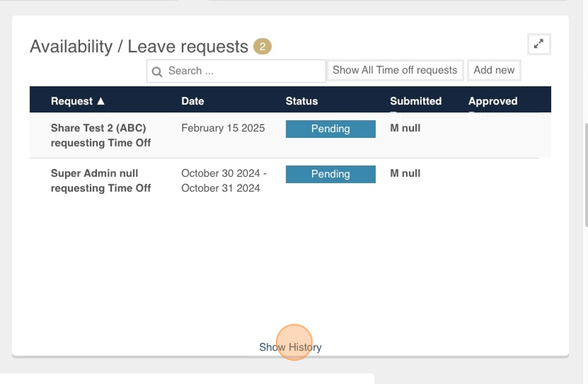Viewport: 588px width, 384px height.
Task: Sort by Status column header
Action: pyautogui.click(x=302, y=101)
